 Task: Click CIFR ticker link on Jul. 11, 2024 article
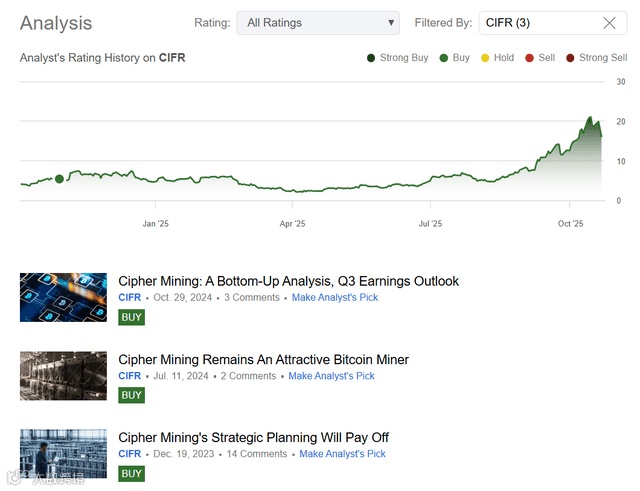tap(129, 376)
